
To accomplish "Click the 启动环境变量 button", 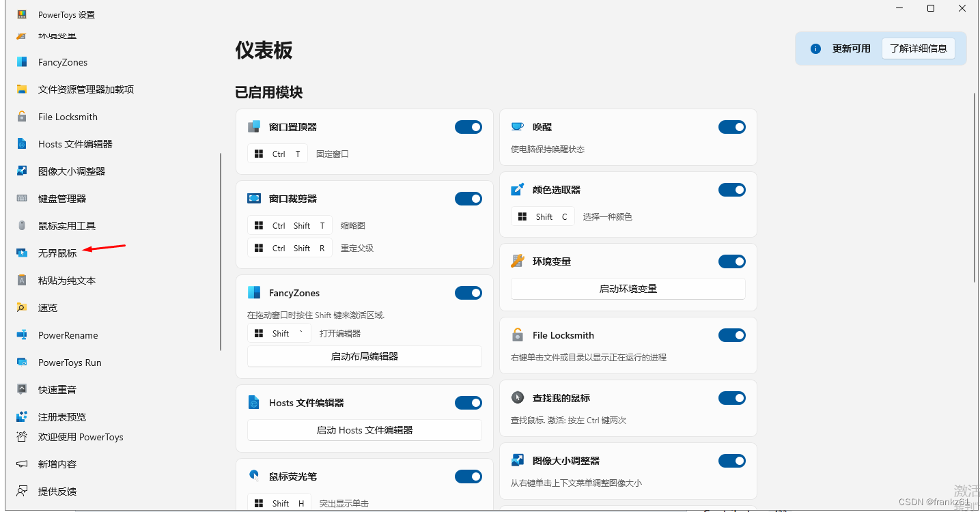I will (628, 289).
